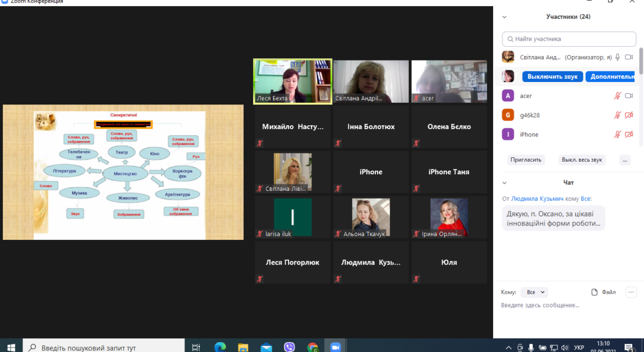
Task: Open the Кому recipient dropdown
Action: pyautogui.click(x=534, y=292)
